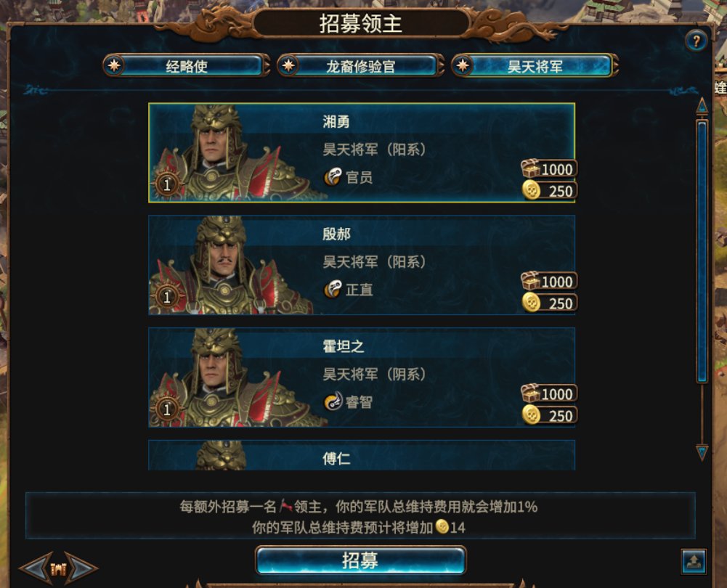Click the upload arrow icon bottom right
The height and width of the screenshot is (588, 727).
(694, 562)
